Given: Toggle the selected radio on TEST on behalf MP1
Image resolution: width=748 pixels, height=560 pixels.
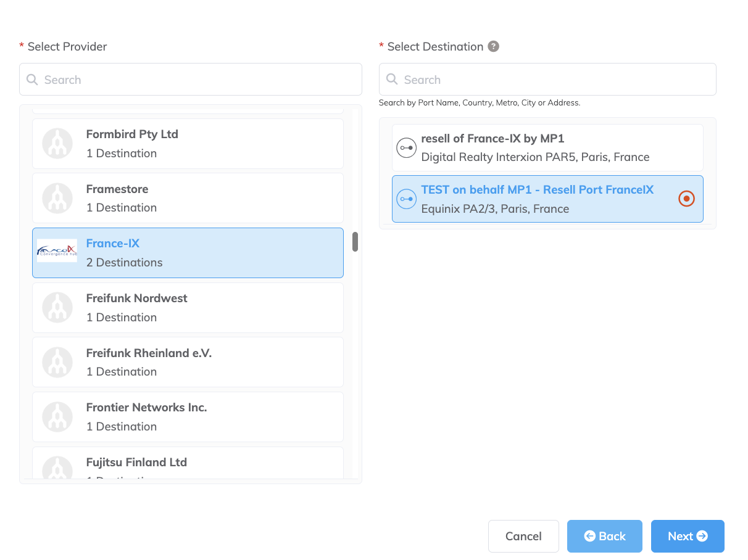Looking at the screenshot, I should tap(686, 199).
